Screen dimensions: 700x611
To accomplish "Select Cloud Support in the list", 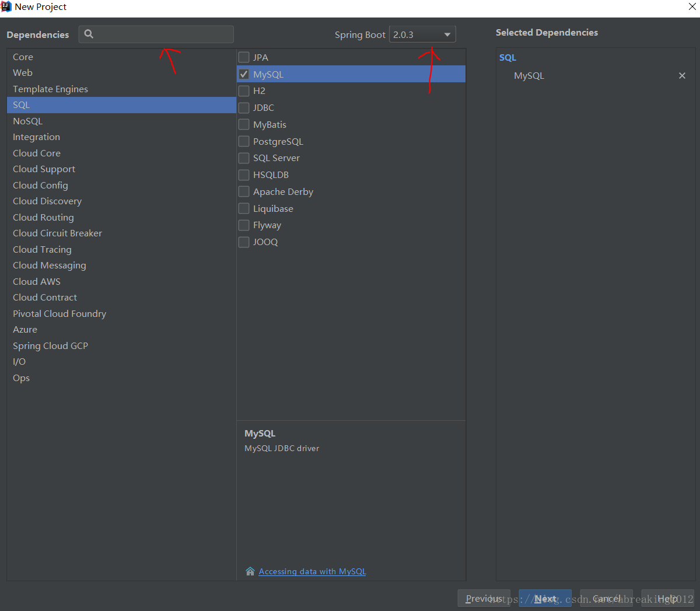I will (x=121, y=169).
